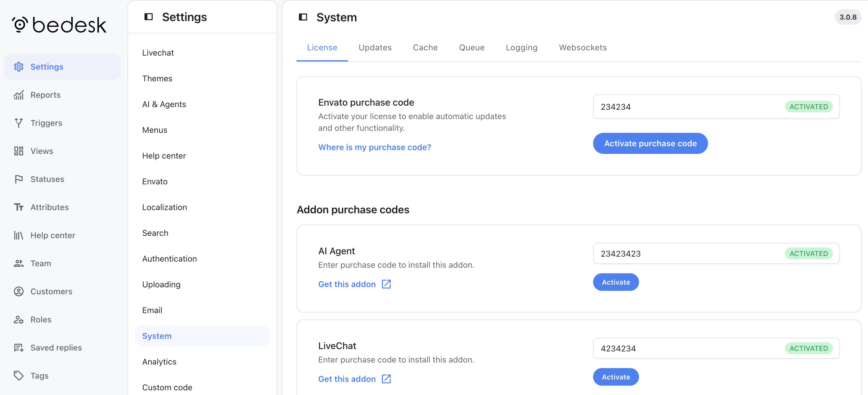Click the Tags label icon

click(18, 376)
